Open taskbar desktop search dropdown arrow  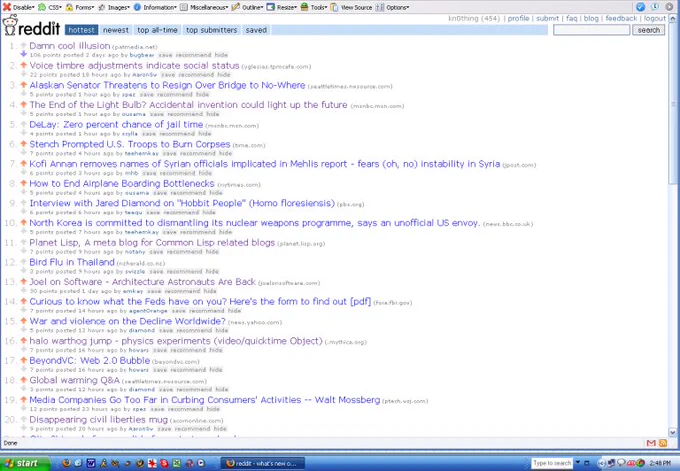click(x=578, y=463)
